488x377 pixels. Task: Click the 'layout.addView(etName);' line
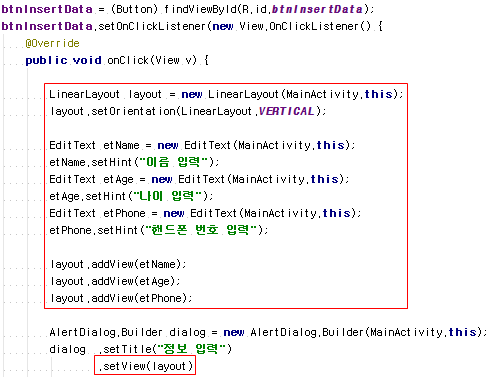click(x=118, y=264)
